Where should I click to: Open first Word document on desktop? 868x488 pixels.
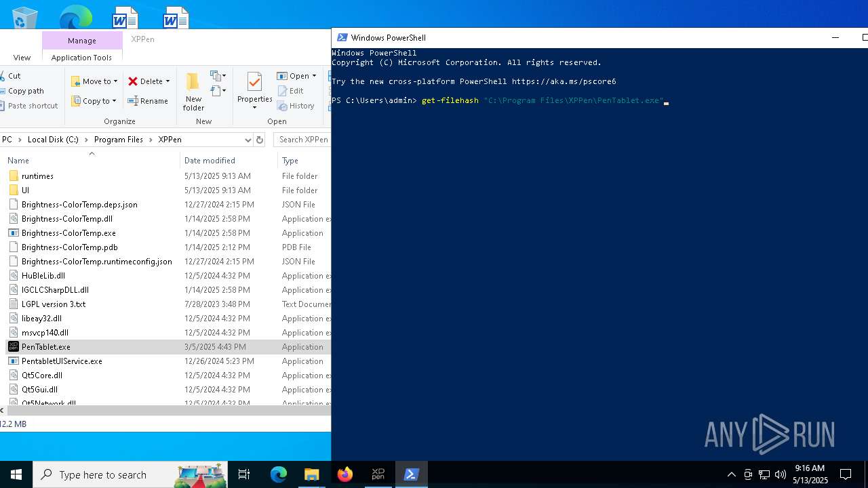pyautogui.click(x=124, y=17)
